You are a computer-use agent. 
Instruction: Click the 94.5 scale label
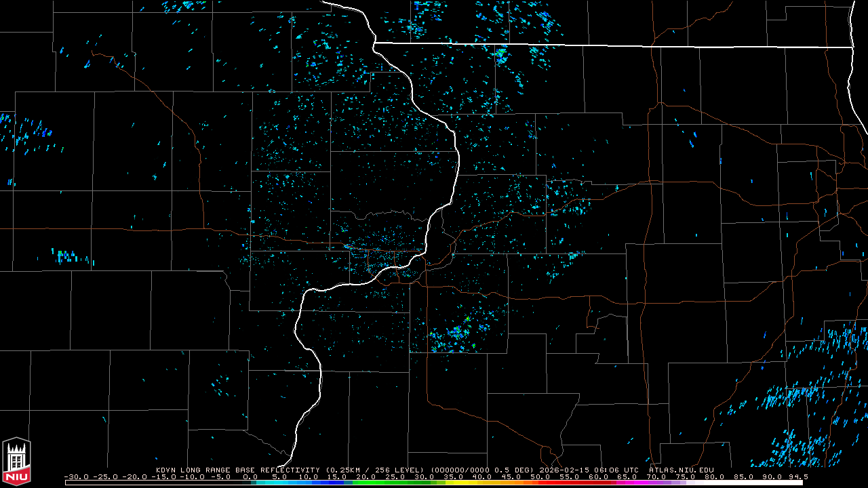796,477
